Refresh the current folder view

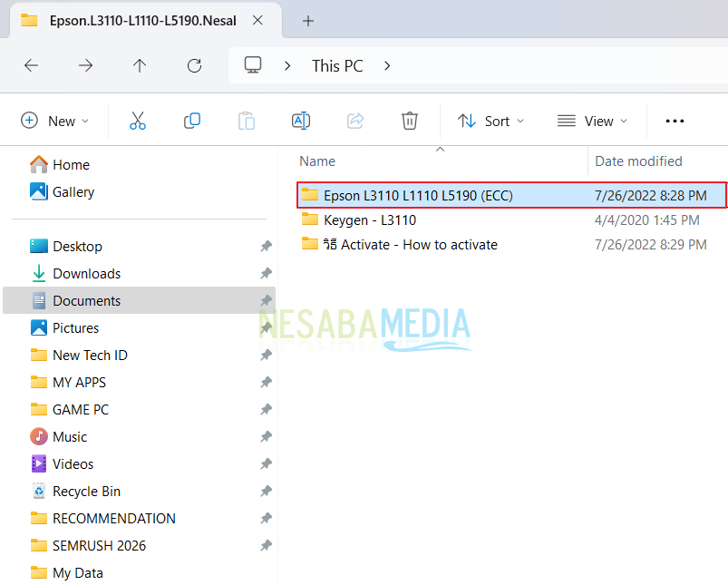pos(194,65)
